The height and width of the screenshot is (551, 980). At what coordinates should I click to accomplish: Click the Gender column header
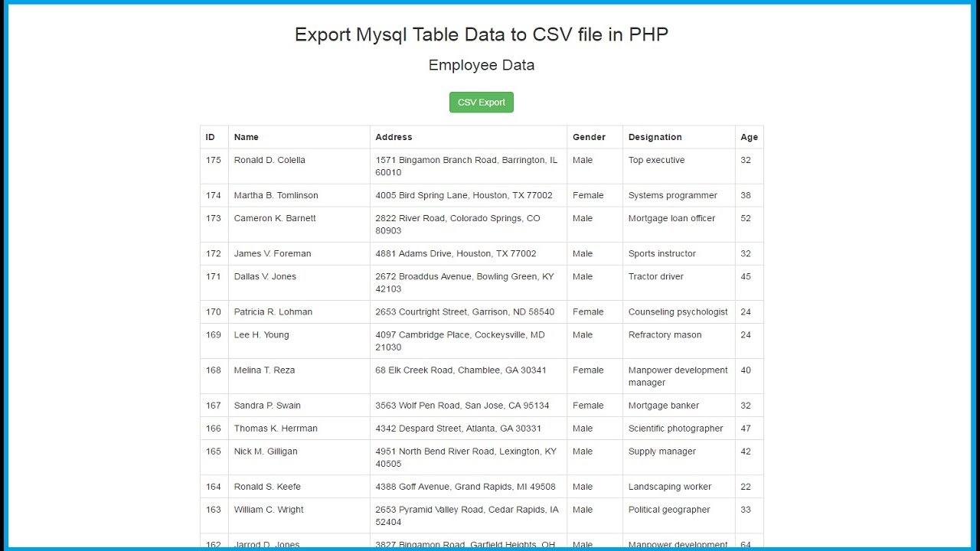(x=589, y=137)
